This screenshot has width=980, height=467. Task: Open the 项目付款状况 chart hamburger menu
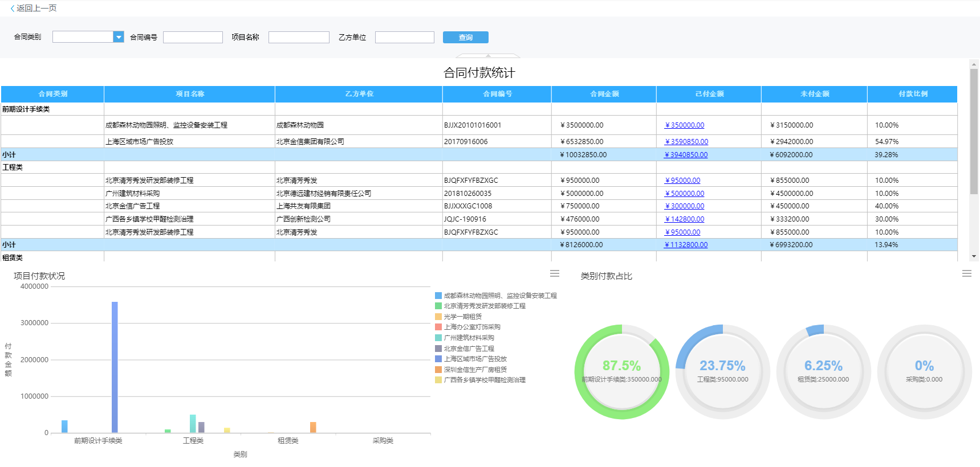click(554, 274)
